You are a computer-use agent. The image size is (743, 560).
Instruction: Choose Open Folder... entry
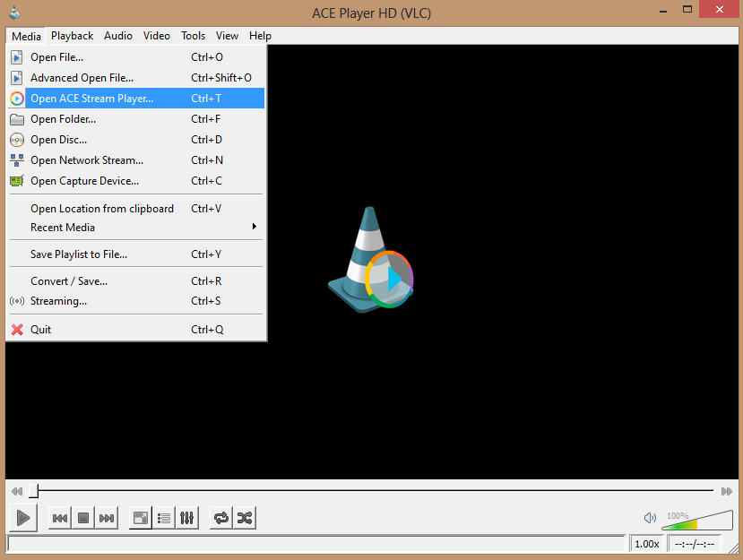136,119
